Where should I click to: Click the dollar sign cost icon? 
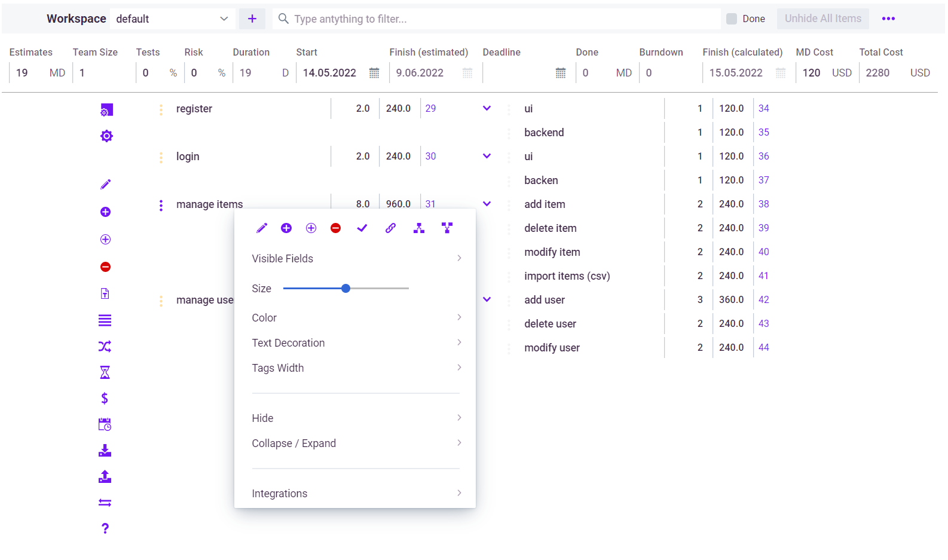tap(105, 399)
